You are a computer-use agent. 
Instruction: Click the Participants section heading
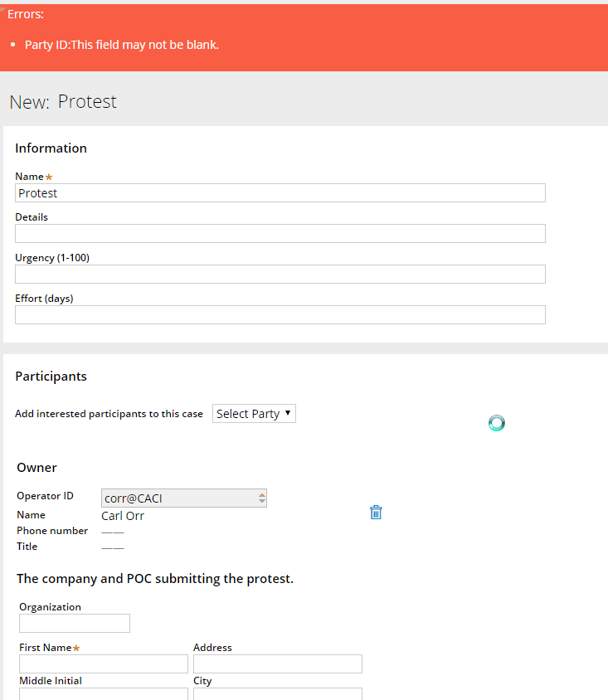tap(51, 377)
